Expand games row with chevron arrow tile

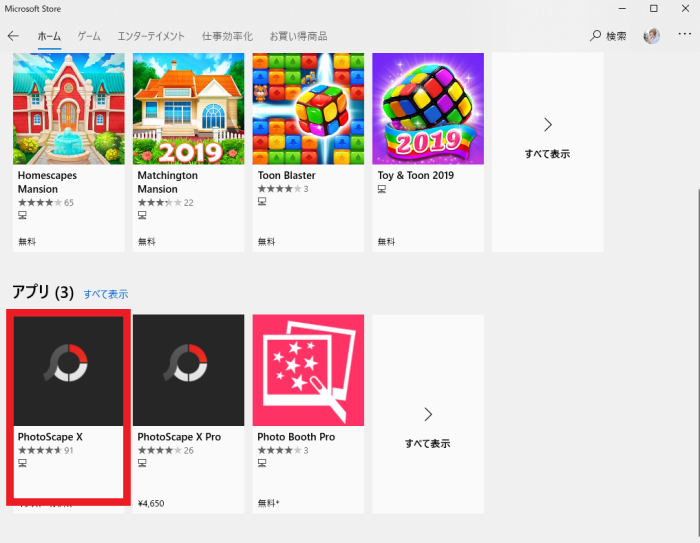pos(548,125)
